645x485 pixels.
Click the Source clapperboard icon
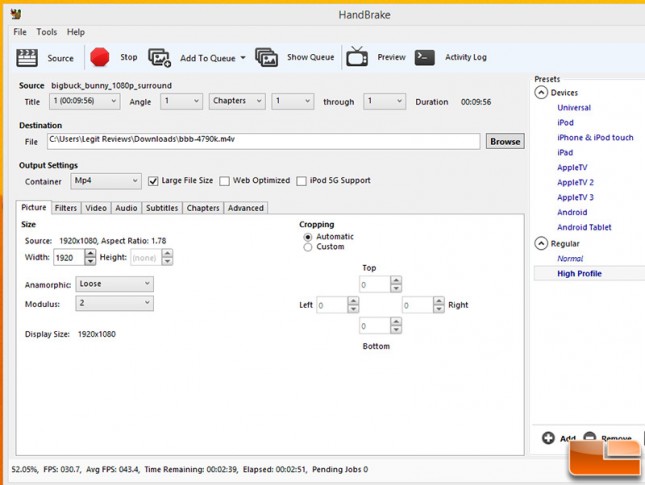27,58
